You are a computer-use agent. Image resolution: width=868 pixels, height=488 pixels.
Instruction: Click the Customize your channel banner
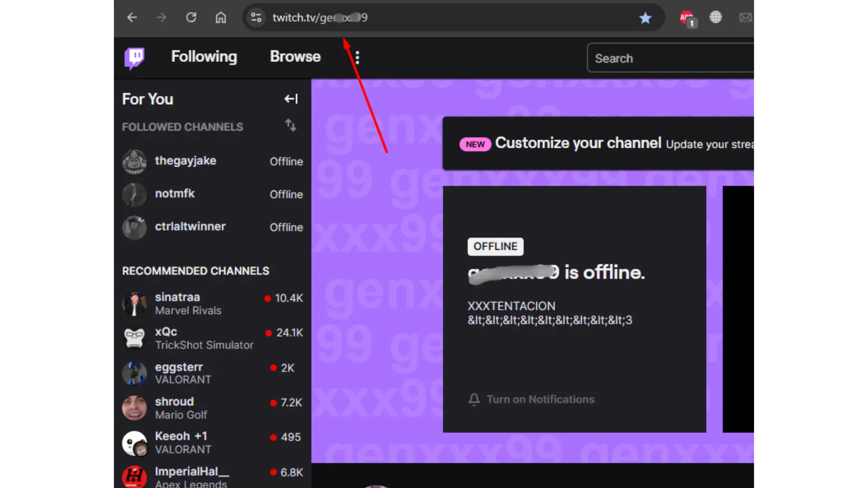pyautogui.click(x=598, y=143)
